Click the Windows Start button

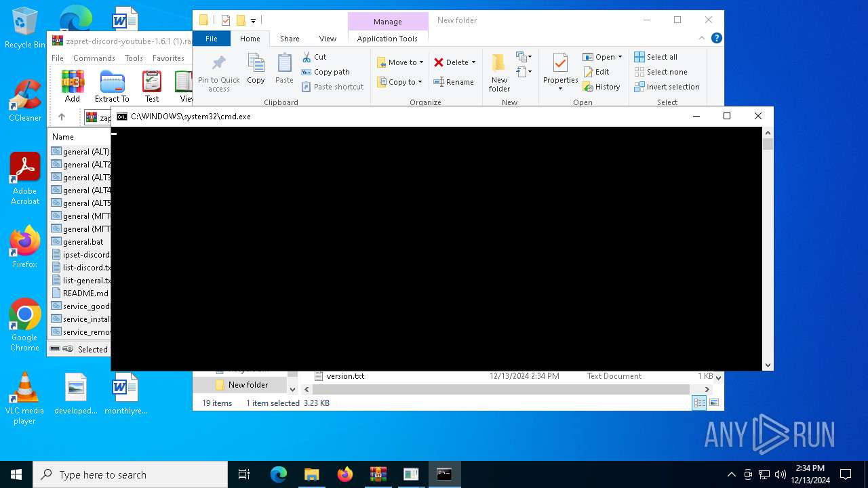click(16, 474)
